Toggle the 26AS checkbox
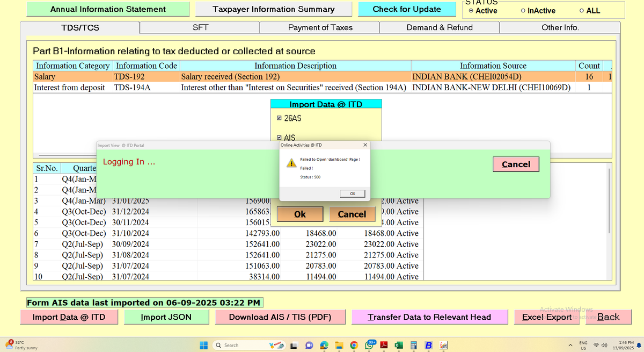 278,118
